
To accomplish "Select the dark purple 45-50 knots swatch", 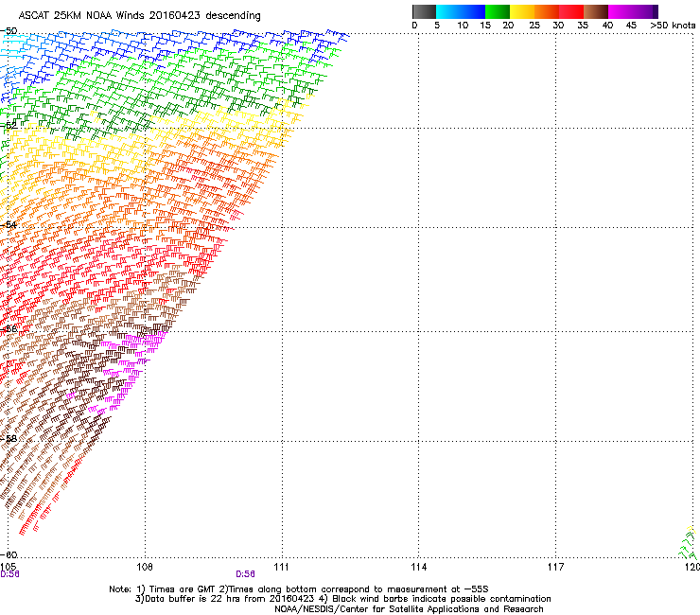I will point(645,11).
